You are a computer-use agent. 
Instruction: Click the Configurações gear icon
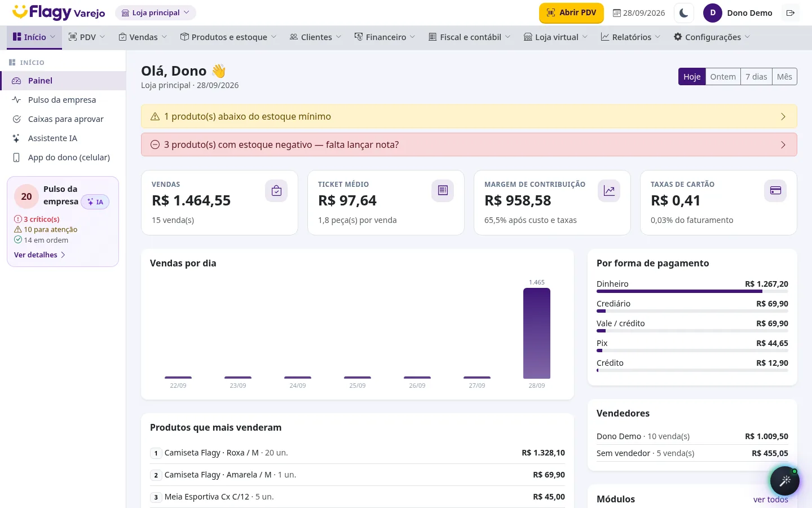678,37
